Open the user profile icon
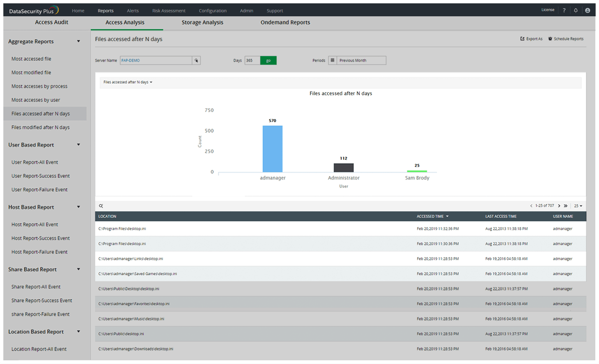Viewport: 599px width, 364px height. coord(588,10)
